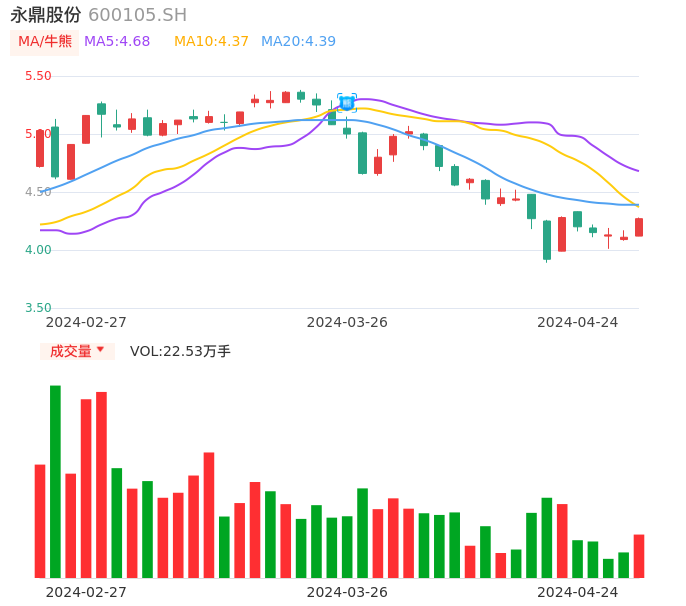686x606 pixels.
Task: Click the MA/牛熊 indicator button
Action: click(45, 42)
